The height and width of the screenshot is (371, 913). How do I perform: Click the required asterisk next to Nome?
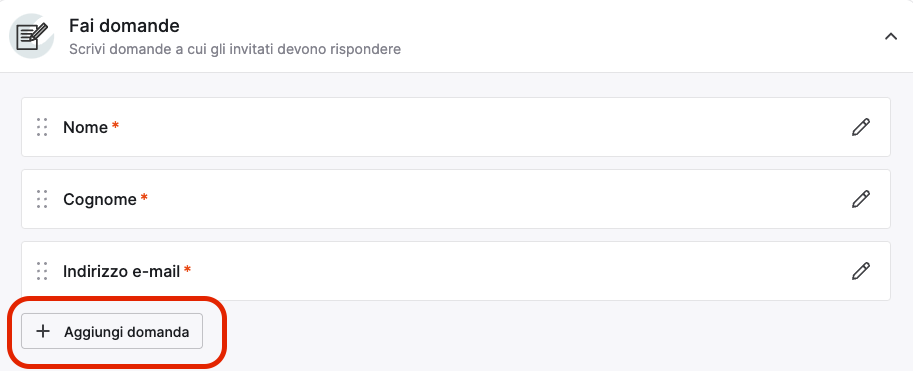[115, 125]
